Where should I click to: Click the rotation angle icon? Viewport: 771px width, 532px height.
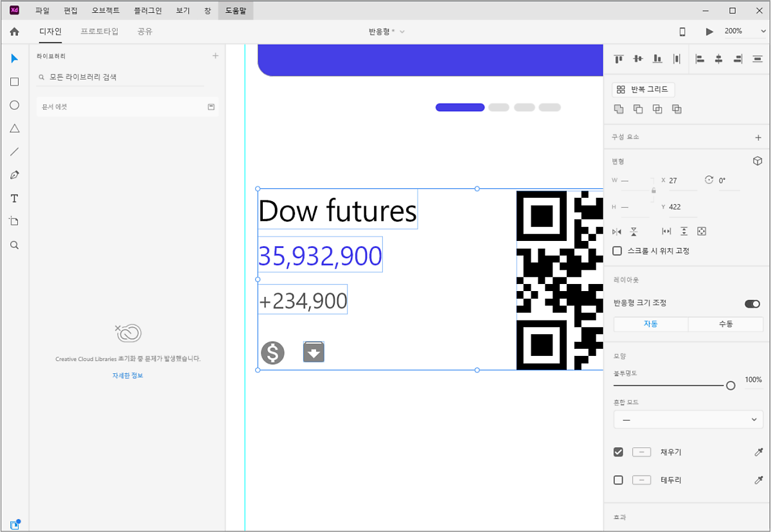coord(709,181)
